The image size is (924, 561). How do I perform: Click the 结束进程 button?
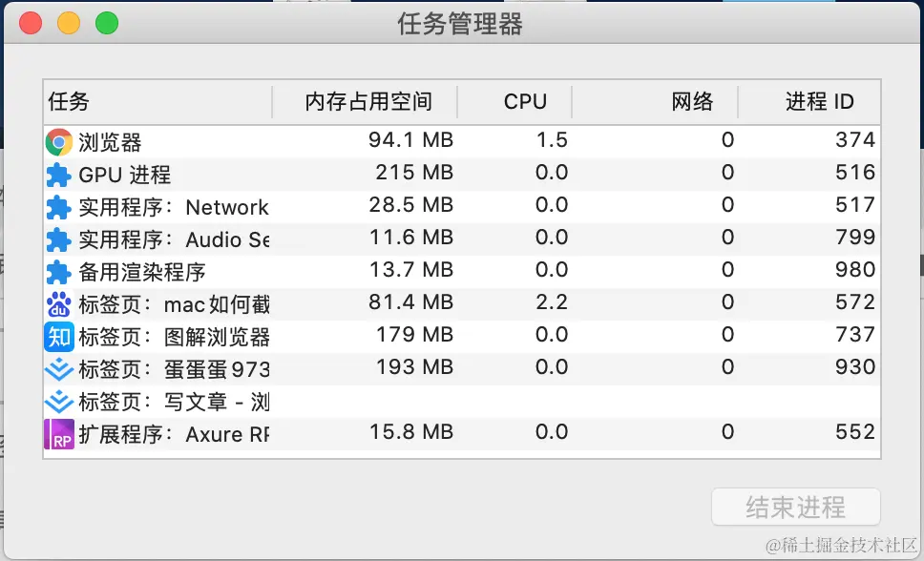(795, 507)
